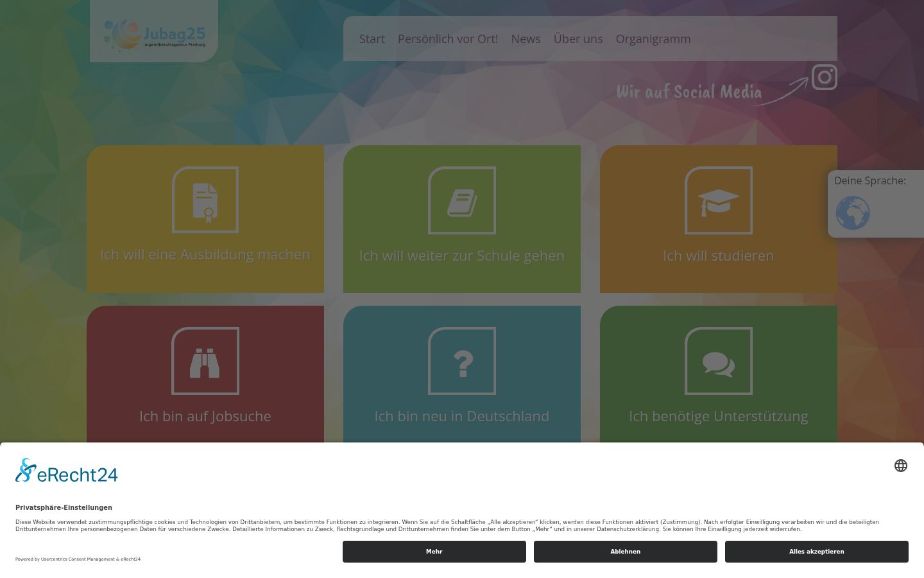This screenshot has width=924, height=578.
Task: Open the globe language selector under Deine Sprache
Action: 853,213
